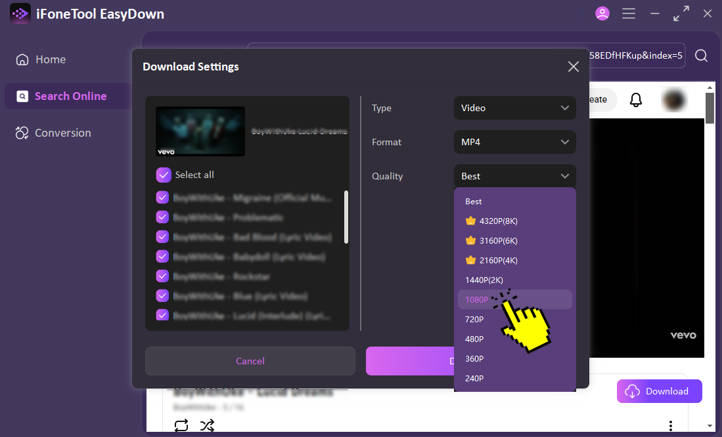Toggle checkbox for the Rockstar track
The image size is (722, 437).
[162, 276]
